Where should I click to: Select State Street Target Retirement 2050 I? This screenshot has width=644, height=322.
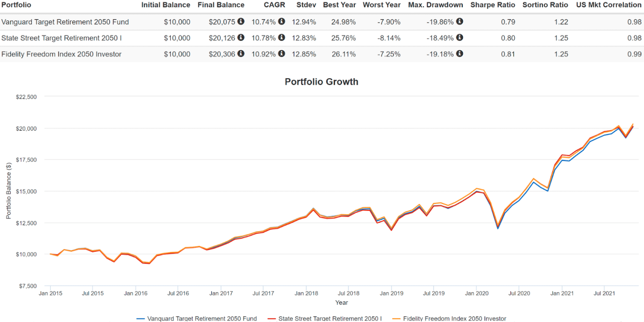coord(61,38)
